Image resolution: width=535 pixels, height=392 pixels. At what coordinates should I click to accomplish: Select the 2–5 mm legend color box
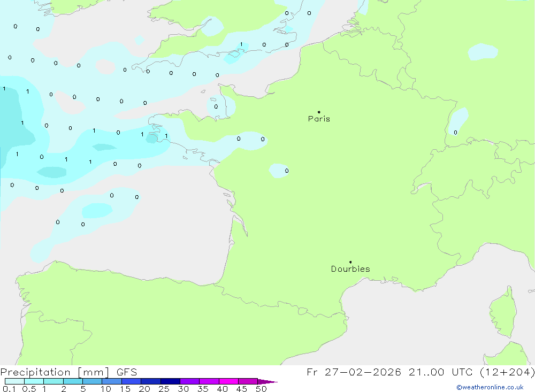[x=73, y=381]
